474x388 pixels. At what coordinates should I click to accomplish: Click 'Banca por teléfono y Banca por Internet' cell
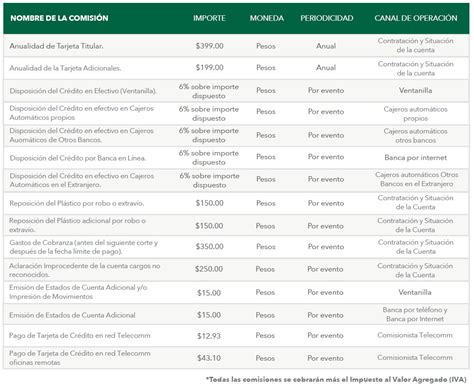point(415,314)
